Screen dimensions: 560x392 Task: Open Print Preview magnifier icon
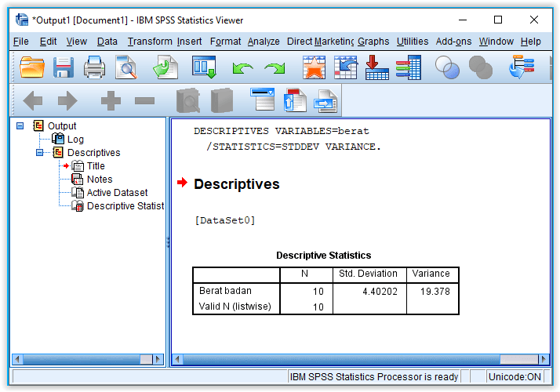(126, 67)
